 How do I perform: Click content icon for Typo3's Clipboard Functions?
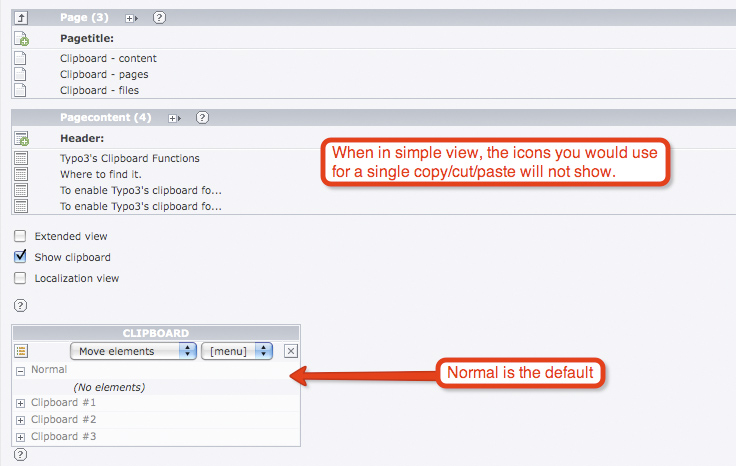click(21, 158)
